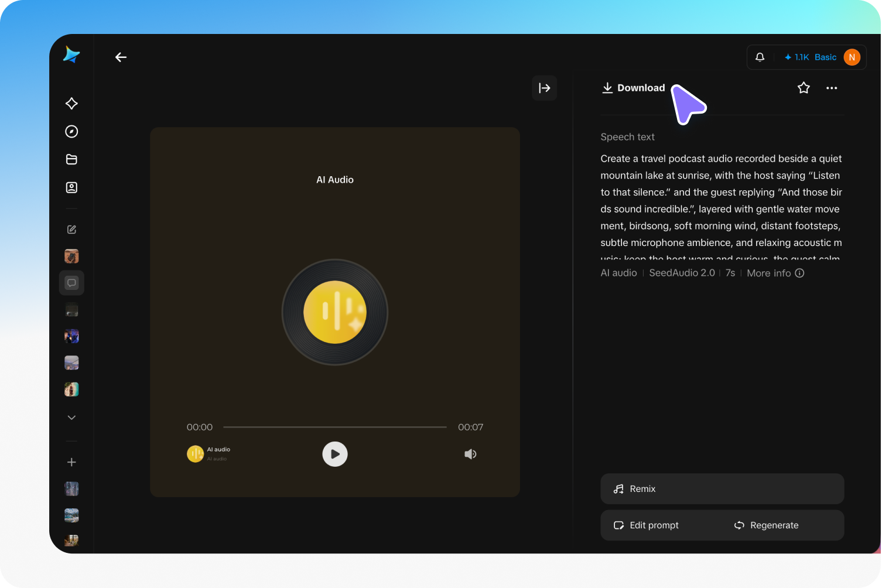Viewport: 882px width, 588px height.
Task: Expand sidebar list with the chevron down
Action: (x=71, y=418)
